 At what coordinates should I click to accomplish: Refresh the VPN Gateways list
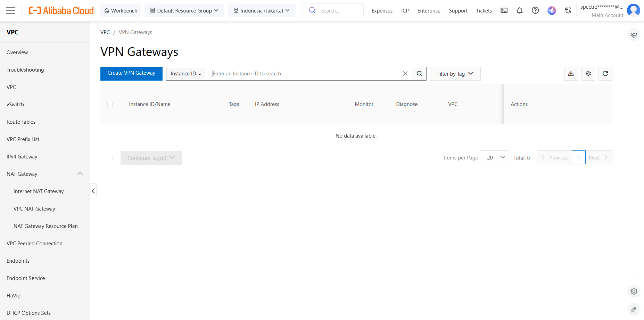pos(605,74)
